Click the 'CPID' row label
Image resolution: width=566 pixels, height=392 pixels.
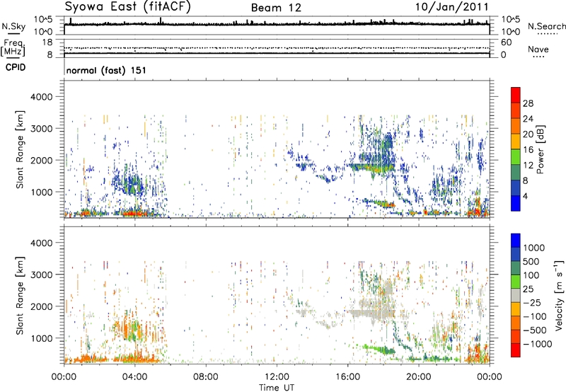pyautogui.click(x=16, y=67)
